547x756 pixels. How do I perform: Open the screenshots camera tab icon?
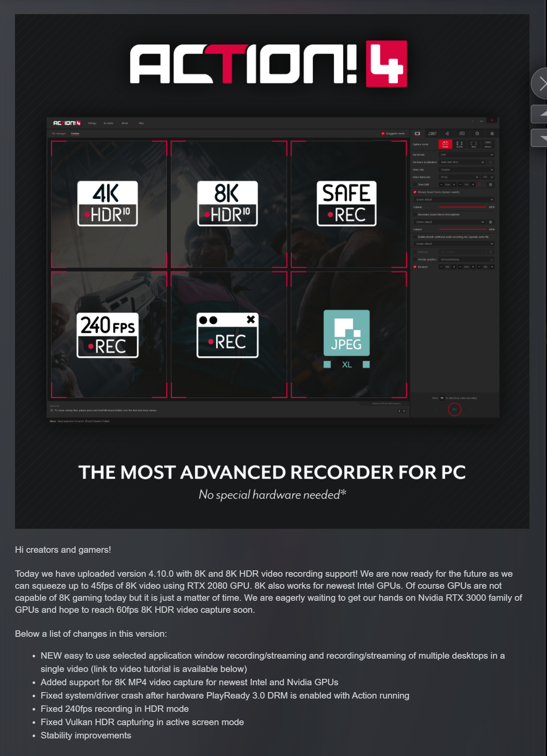click(462, 133)
